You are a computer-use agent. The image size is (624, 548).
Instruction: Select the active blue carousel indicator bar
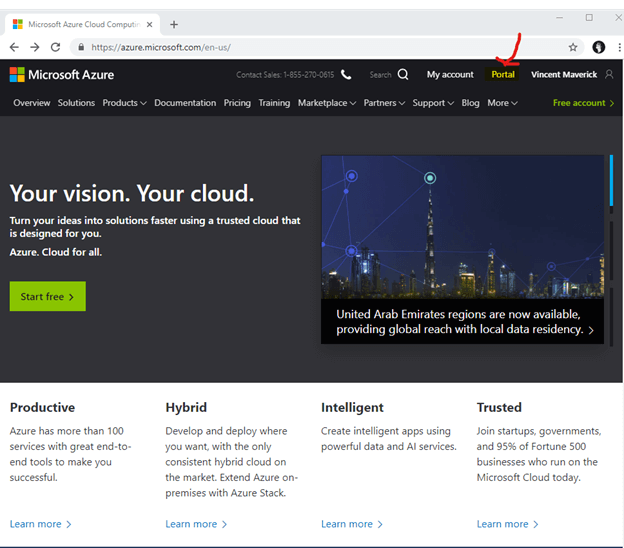coord(611,180)
